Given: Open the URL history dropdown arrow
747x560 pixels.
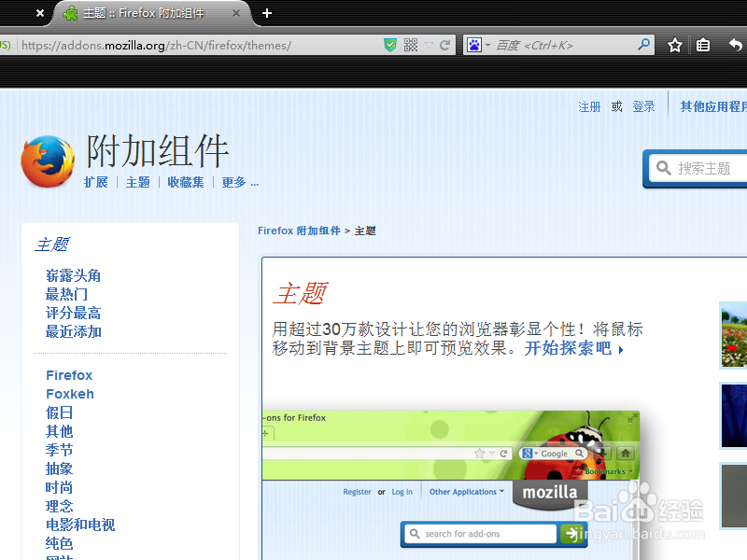Looking at the screenshot, I should coord(429,45).
